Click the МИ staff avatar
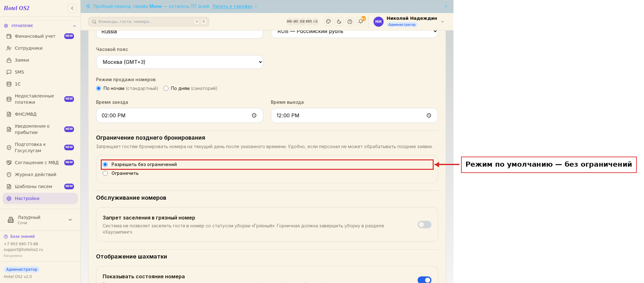The width and height of the screenshot is (644, 283). click(289, 21)
